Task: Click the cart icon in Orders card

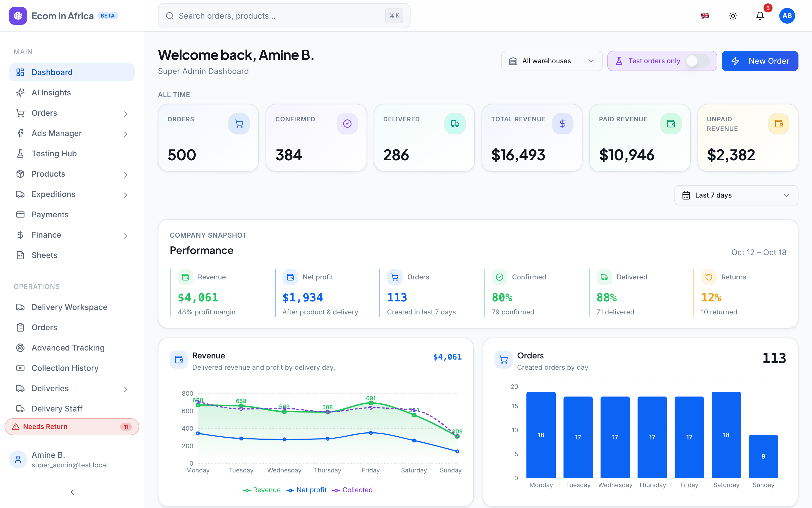Action: [239, 124]
